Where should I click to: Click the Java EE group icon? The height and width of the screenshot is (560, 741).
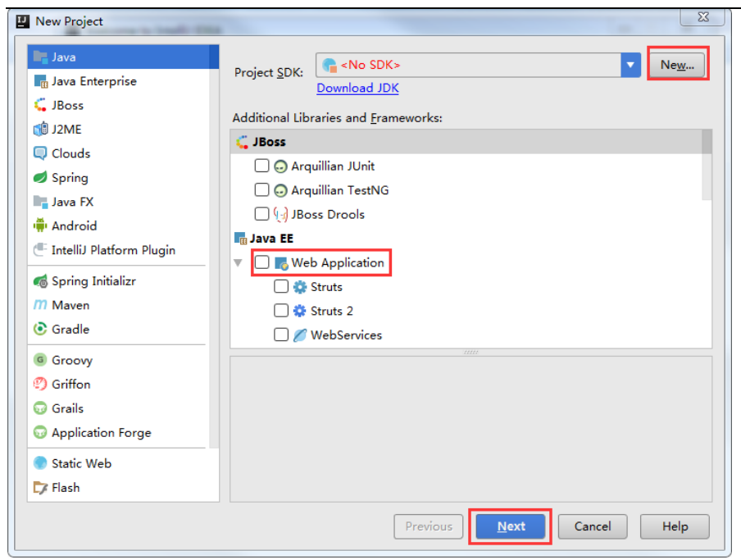[240, 238]
